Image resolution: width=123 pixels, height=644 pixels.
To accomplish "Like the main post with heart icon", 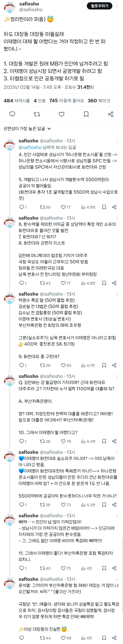I will coord(61,114).
